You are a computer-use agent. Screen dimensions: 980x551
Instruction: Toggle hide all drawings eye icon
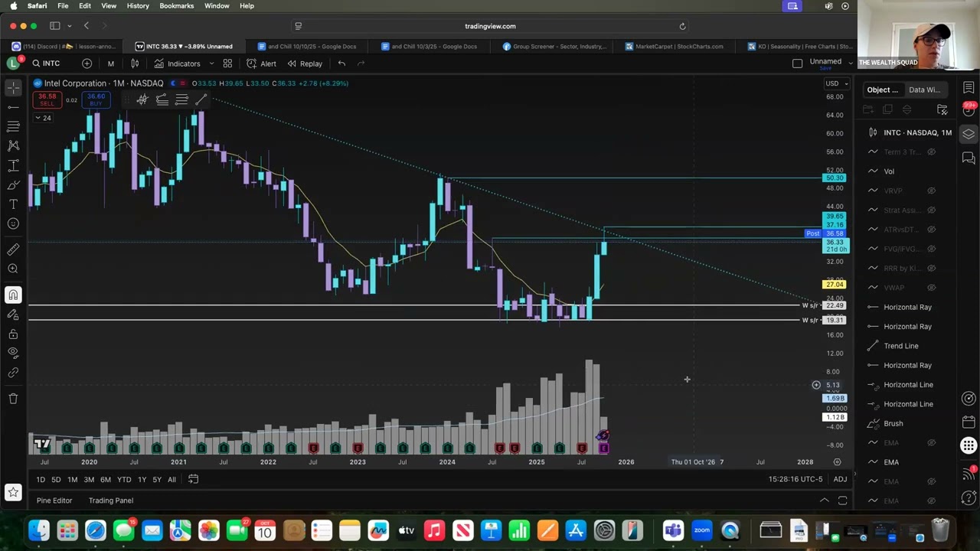tap(13, 353)
